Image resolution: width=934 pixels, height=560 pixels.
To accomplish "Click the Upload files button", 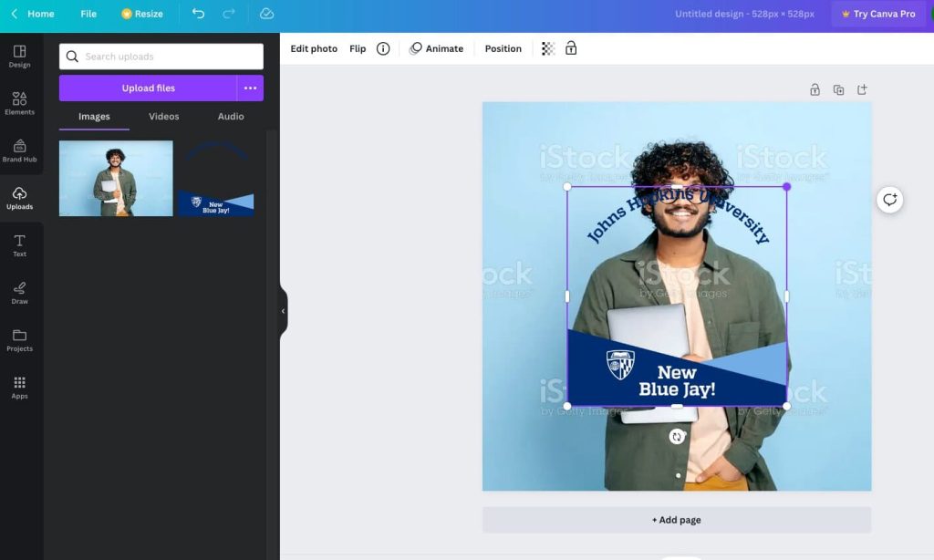I will click(x=148, y=88).
